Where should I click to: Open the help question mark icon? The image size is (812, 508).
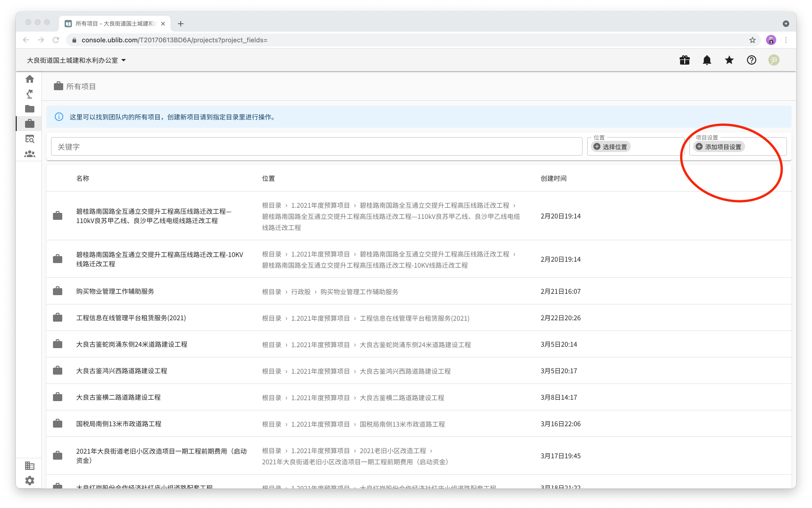[x=751, y=60]
